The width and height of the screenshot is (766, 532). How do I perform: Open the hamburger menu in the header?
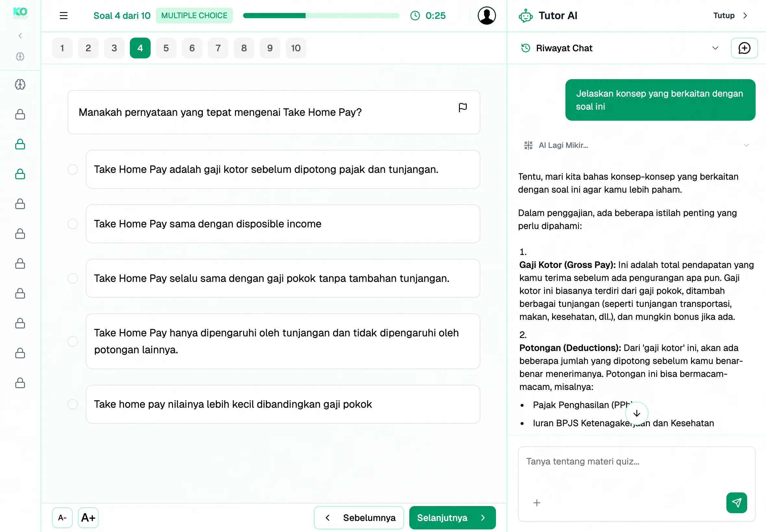[x=63, y=16]
